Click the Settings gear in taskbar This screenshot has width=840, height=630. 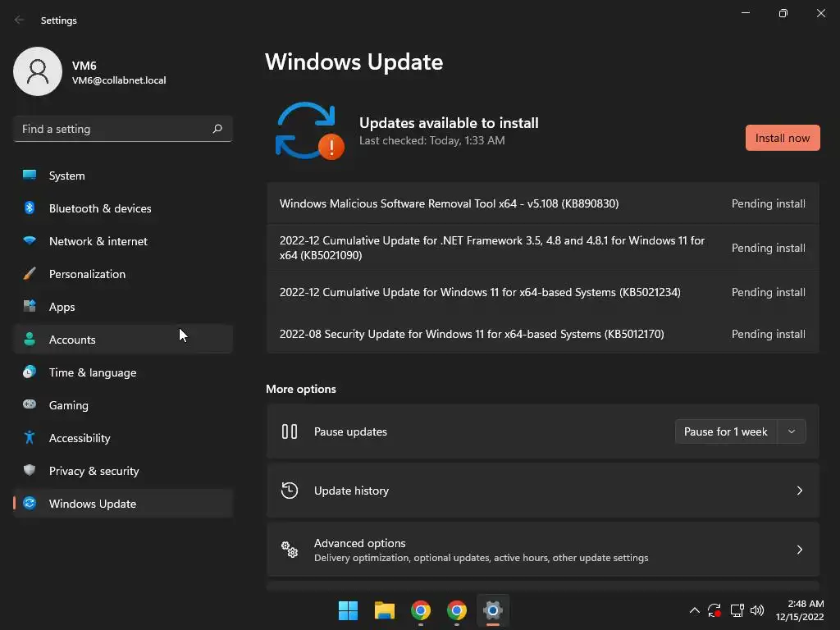pos(493,610)
